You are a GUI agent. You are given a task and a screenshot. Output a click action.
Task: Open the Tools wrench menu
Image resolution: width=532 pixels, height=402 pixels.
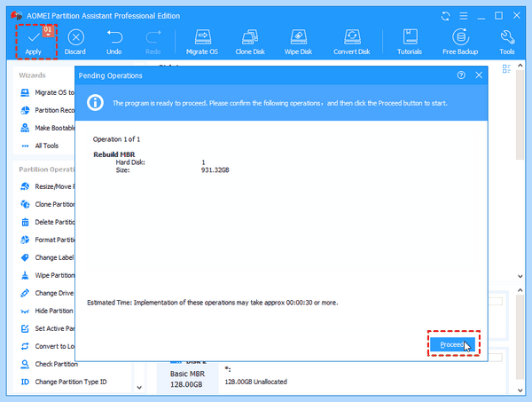pos(507,43)
